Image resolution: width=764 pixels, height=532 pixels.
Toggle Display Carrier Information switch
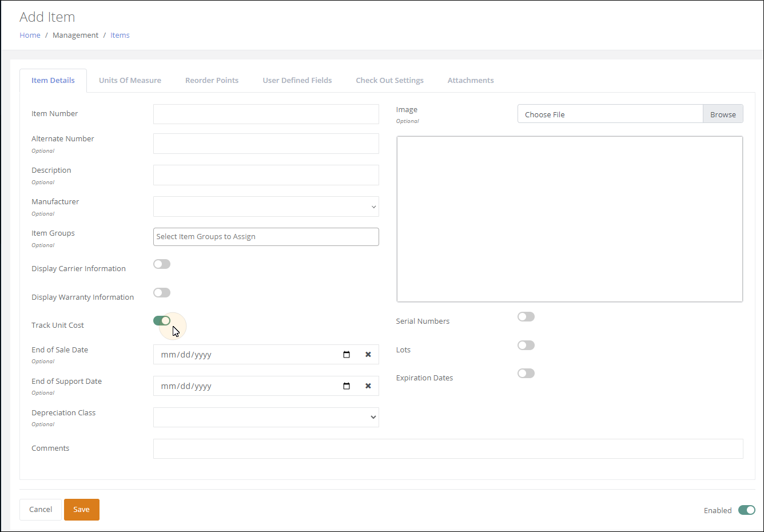tap(162, 264)
